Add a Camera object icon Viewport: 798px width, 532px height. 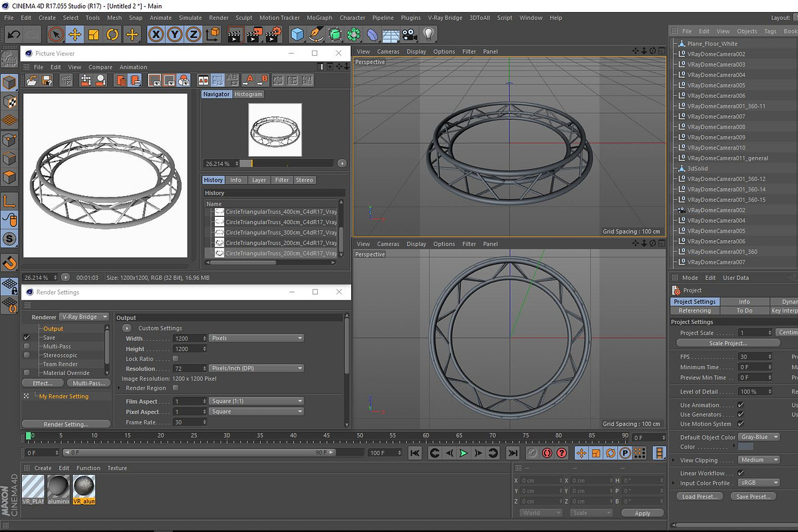pyautogui.click(x=410, y=34)
